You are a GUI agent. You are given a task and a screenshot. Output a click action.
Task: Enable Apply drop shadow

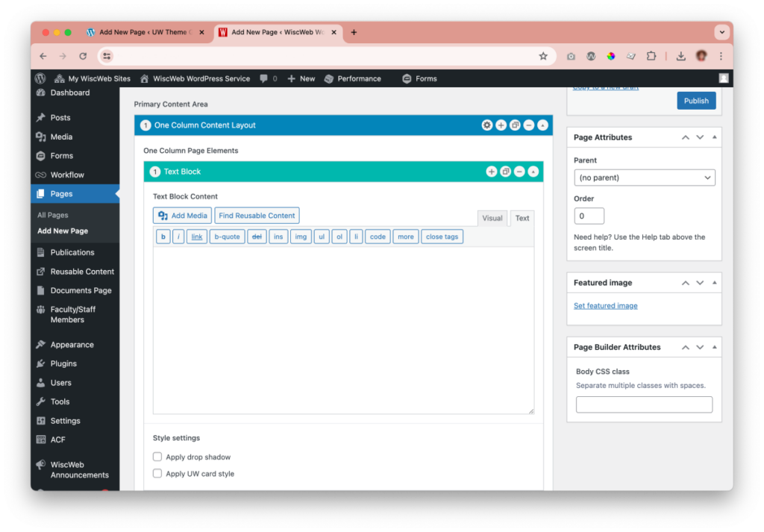(x=157, y=456)
